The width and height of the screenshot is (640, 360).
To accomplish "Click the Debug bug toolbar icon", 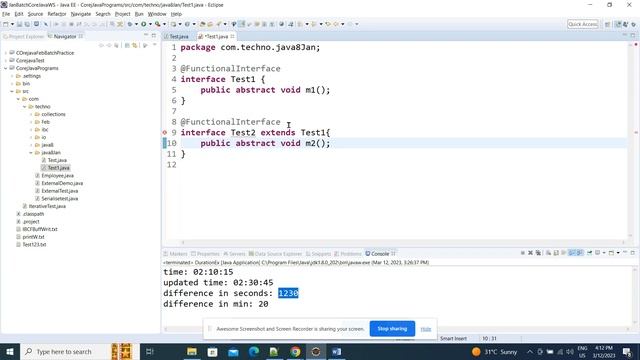I will point(130,24).
